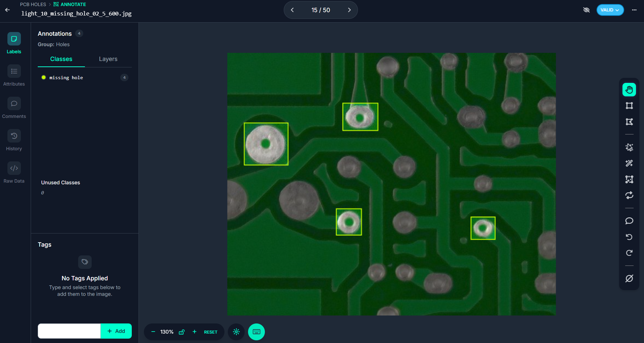644x343 pixels.
Task: Toggle the zoom lock icon
Action: (x=182, y=332)
